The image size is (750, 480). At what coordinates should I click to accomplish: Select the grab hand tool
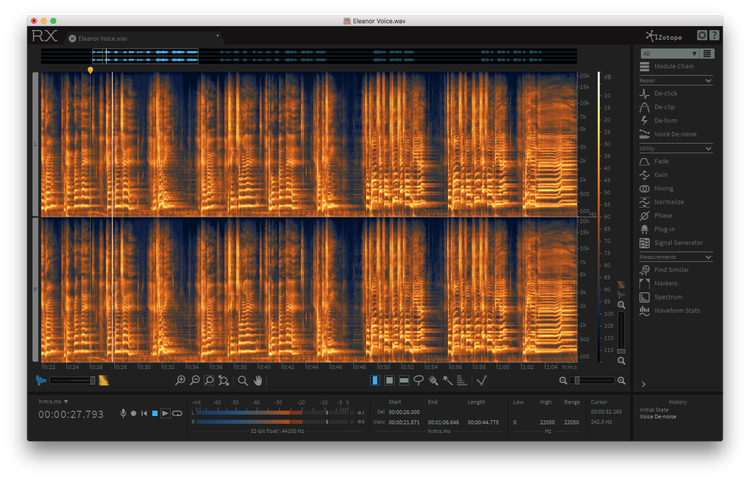258,381
